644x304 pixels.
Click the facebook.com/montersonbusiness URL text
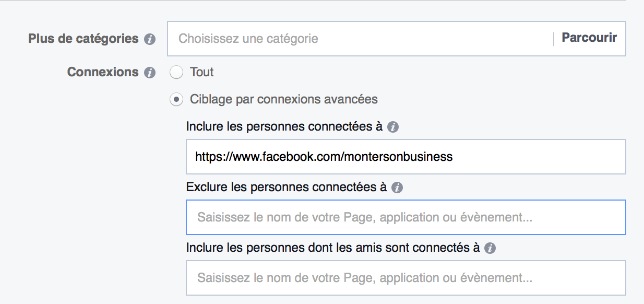(324, 156)
